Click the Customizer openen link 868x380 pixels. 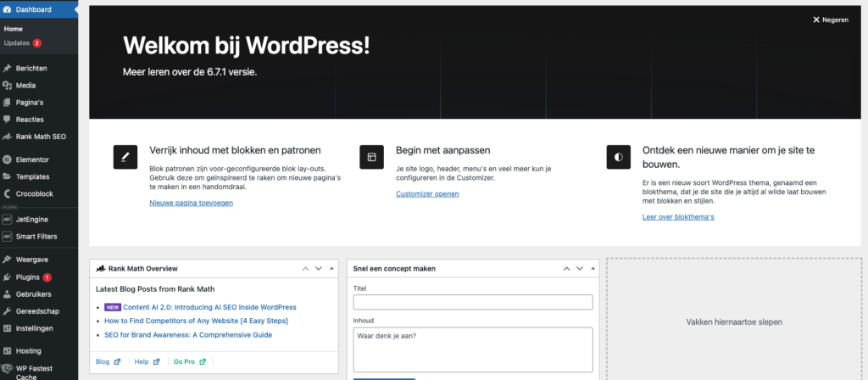coord(427,194)
